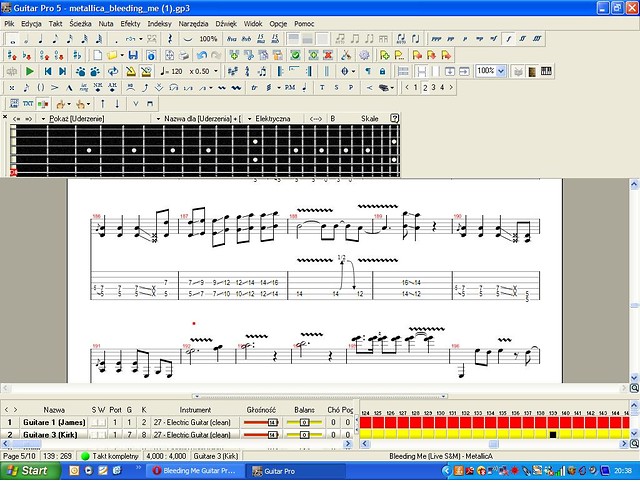Apply palm mute PM effect
Viewport: 640px width, 500px height.
point(290,87)
